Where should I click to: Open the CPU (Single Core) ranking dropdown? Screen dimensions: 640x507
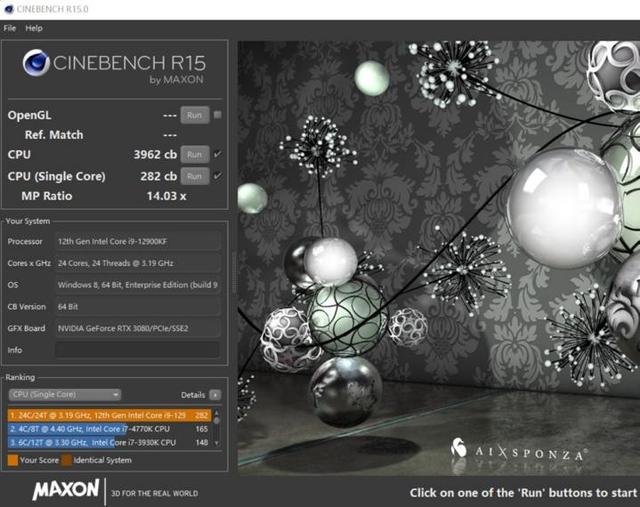(x=64, y=395)
